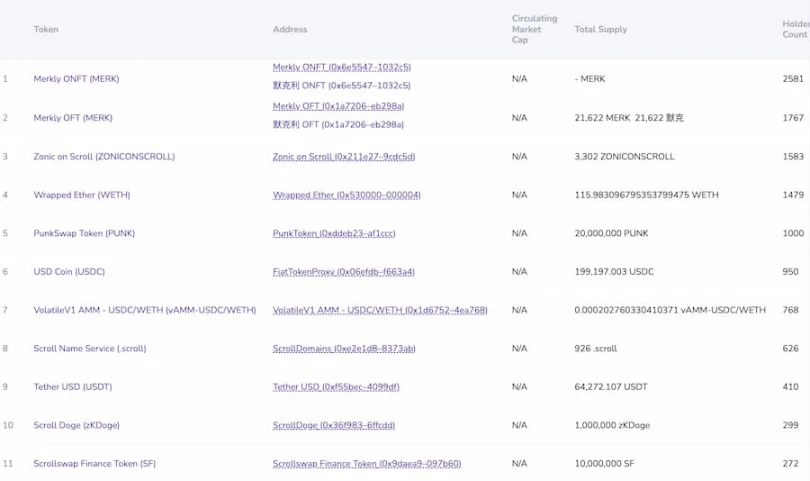Click holder count 2581
The width and height of the screenshot is (810, 481).
click(793, 79)
